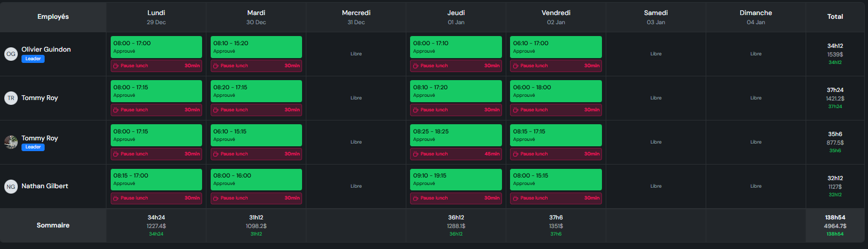Image resolution: width=868 pixels, height=249 pixels.
Task: Click Olivier Guindon's OG avatar icon
Action: (x=11, y=54)
